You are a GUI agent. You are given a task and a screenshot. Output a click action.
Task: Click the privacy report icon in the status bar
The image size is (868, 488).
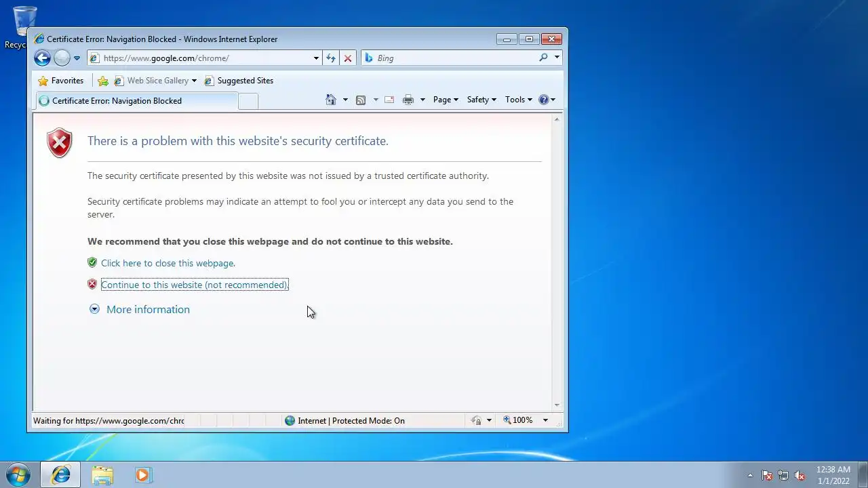pos(476,421)
